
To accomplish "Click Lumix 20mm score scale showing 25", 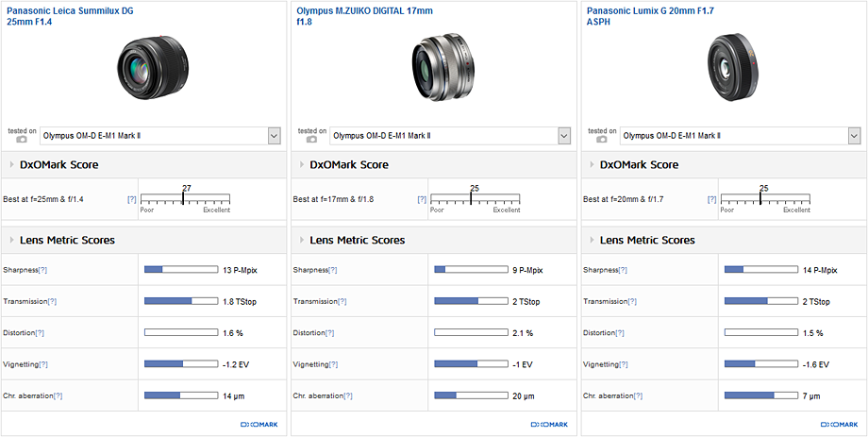I will (x=765, y=198).
